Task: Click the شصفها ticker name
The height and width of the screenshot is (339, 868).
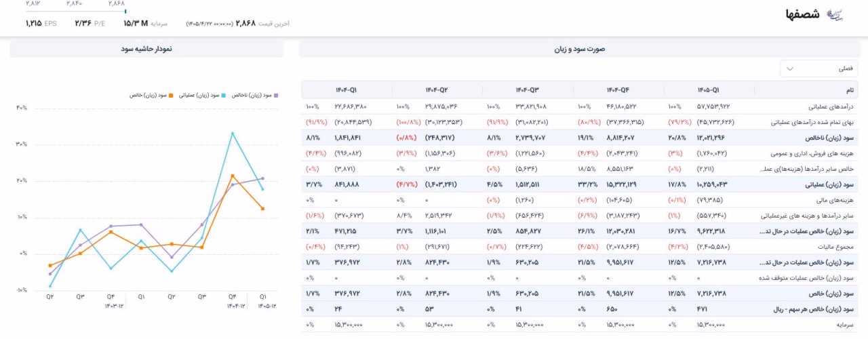Action: (804, 15)
